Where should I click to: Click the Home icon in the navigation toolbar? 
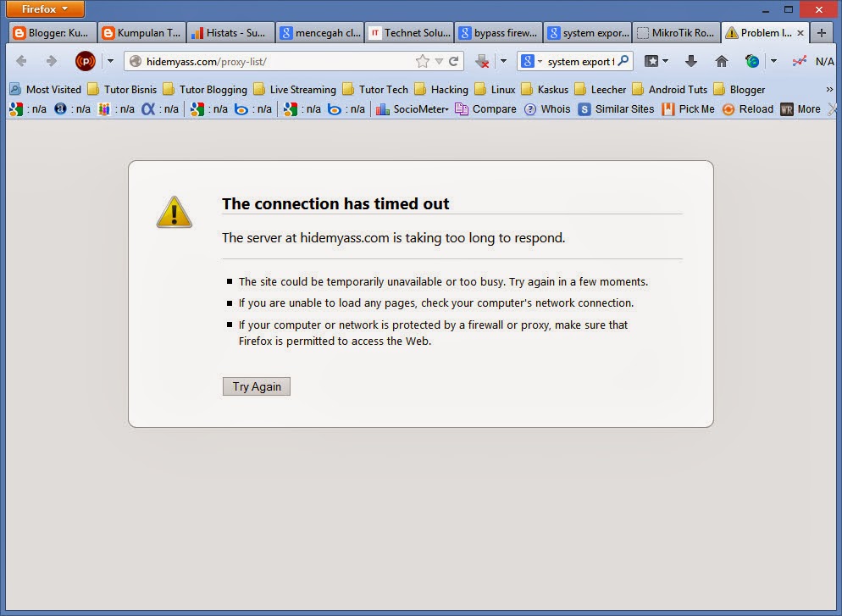click(721, 61)
